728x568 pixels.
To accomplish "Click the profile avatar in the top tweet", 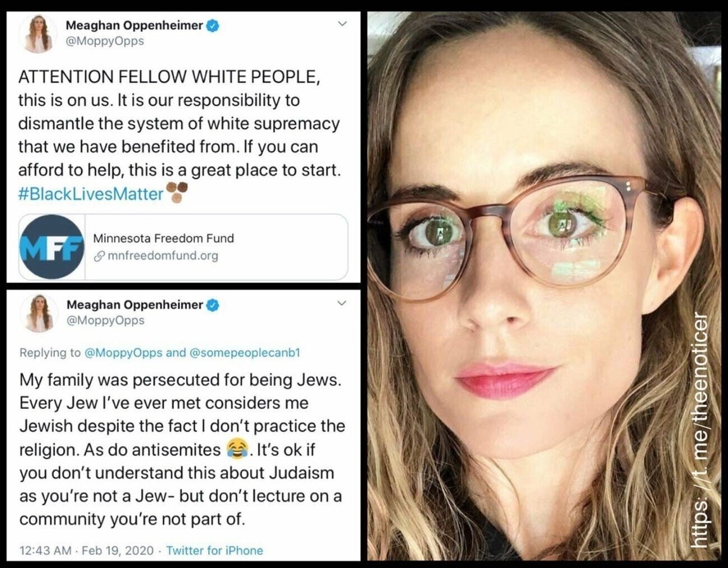I will point(39,34).
